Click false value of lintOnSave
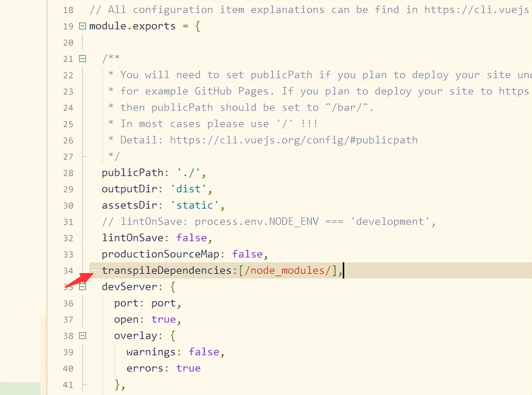Viewport: 532px width, 395px height. (x=192, y=238)
